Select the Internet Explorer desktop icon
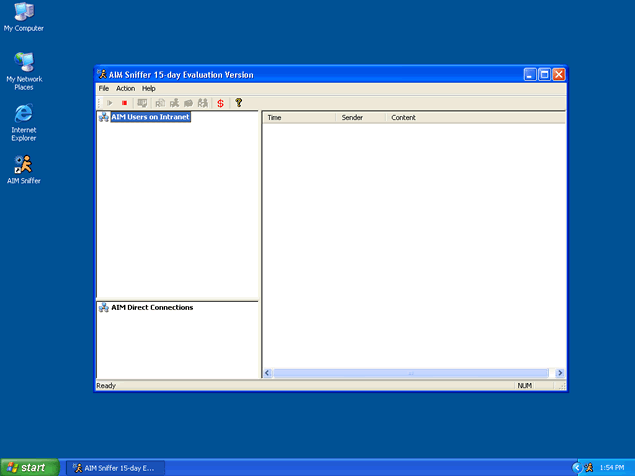 (24, 119)
